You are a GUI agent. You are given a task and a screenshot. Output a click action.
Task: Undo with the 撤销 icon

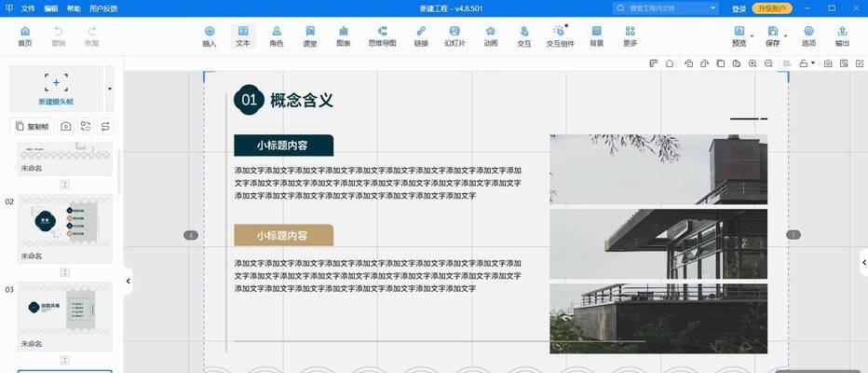(58, 36)
